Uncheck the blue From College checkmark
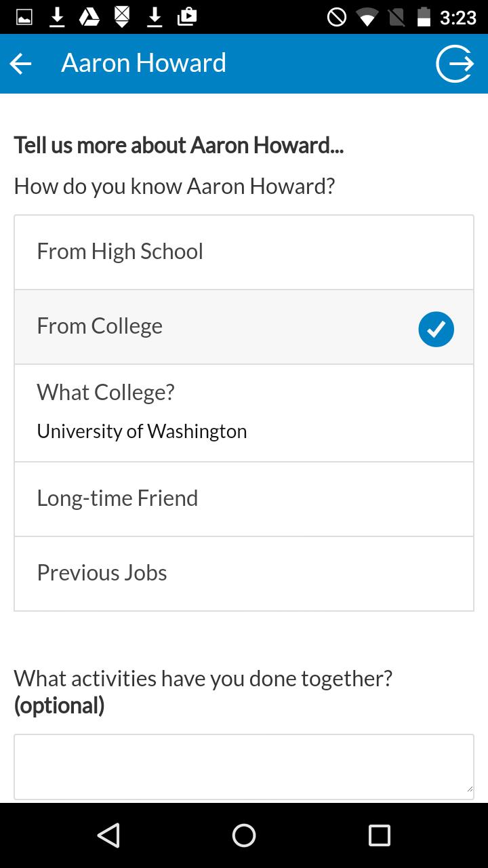 436,329
